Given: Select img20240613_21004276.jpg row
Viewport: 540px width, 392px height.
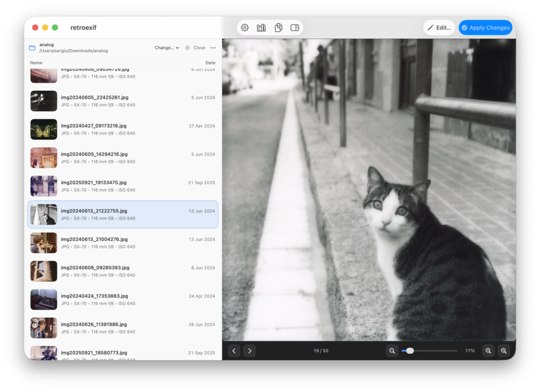Looking at the screenshot, I should click(122, 243).
